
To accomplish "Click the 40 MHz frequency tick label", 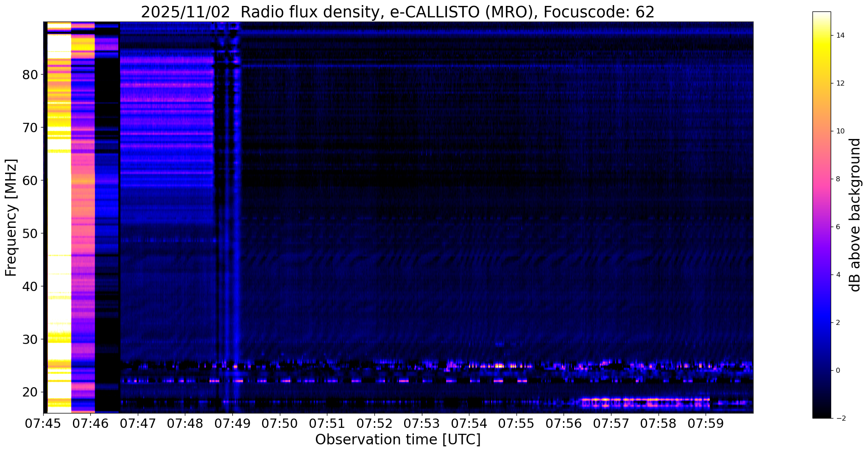I will pyautogui.click(x=30, y=287).
